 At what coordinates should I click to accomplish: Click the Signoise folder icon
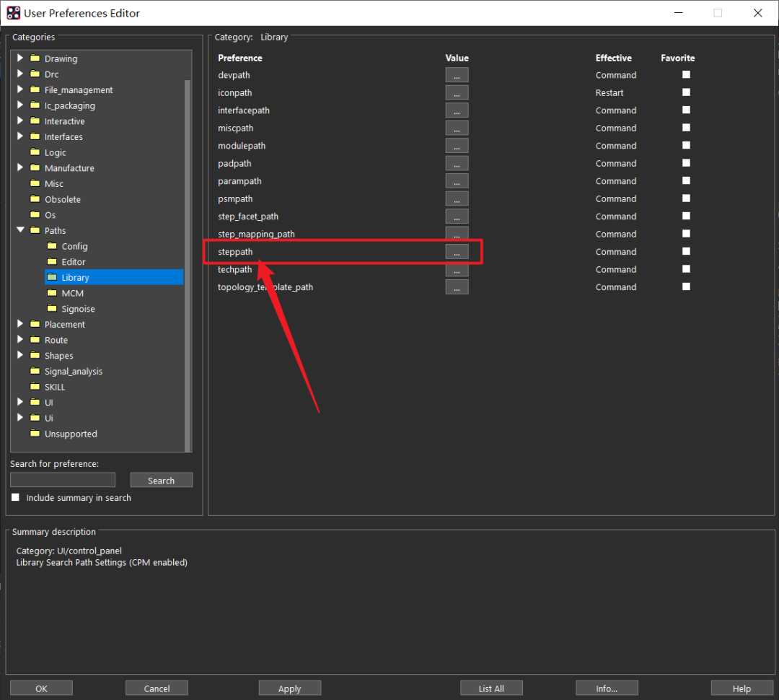(x=52, y=309)
